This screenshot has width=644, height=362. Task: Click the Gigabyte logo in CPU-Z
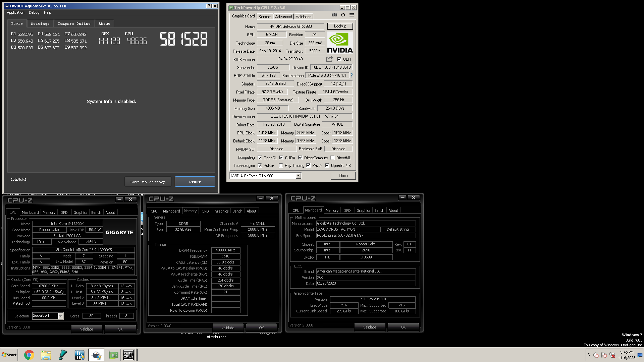click(120, 233)
